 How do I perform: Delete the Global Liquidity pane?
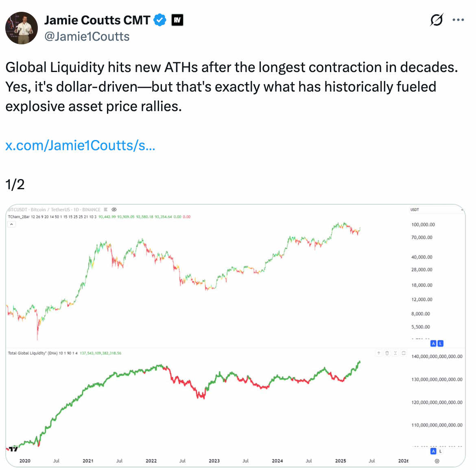[x=387, y=353]
